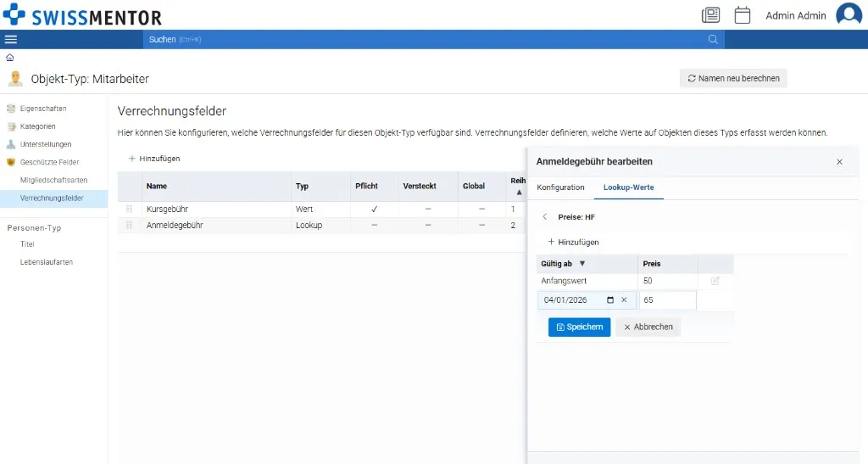Open the hamburger main menu
The image size is (868, 464).
tap(10, 39)
